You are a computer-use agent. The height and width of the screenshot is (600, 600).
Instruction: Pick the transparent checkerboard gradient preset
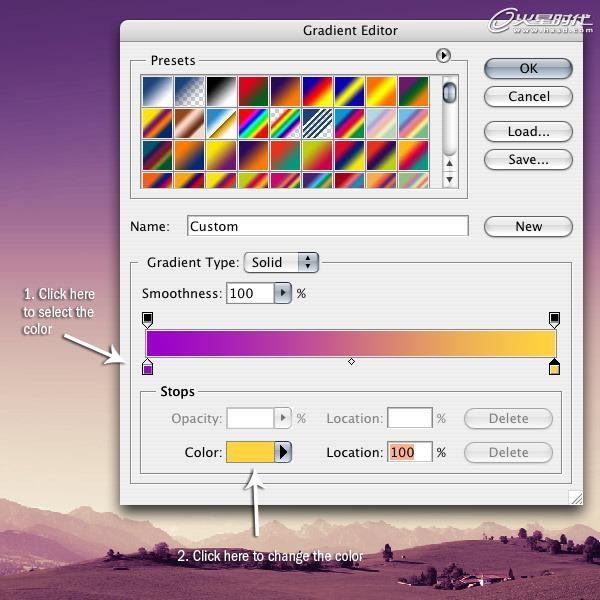coord(189,92)
